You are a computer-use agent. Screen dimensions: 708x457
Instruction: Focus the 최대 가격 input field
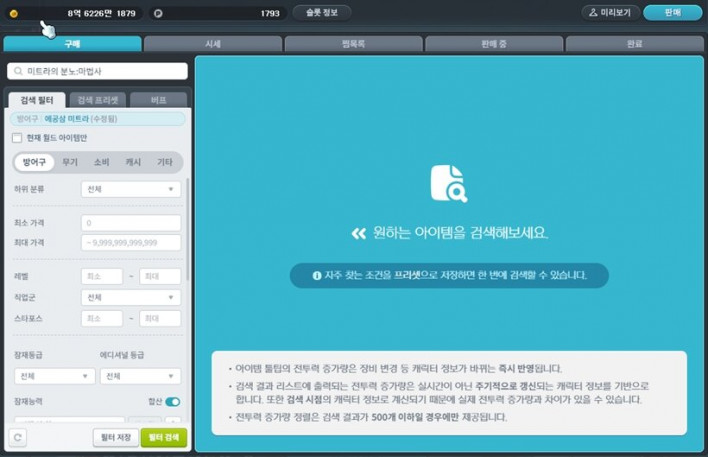131,242
